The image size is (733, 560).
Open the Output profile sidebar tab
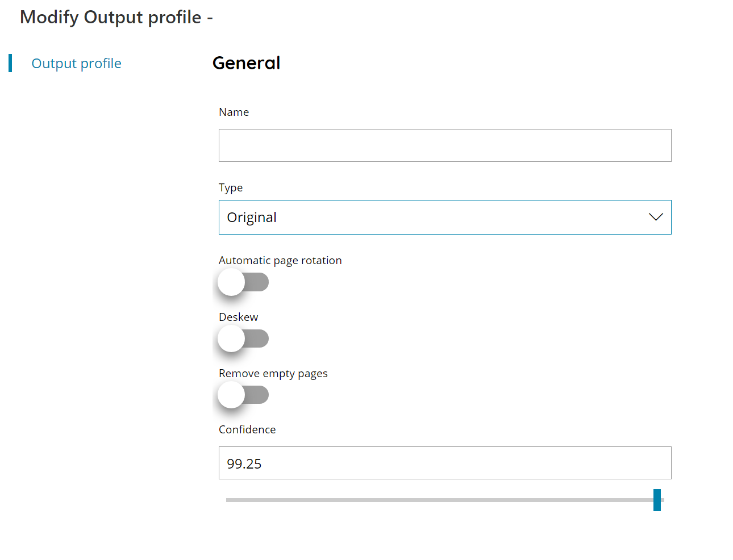76,63
